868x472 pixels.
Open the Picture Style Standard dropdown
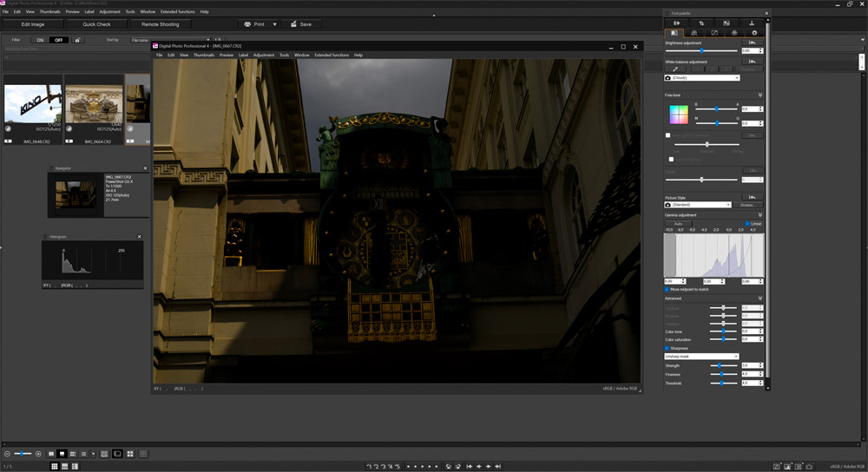(x=698, y=205)
